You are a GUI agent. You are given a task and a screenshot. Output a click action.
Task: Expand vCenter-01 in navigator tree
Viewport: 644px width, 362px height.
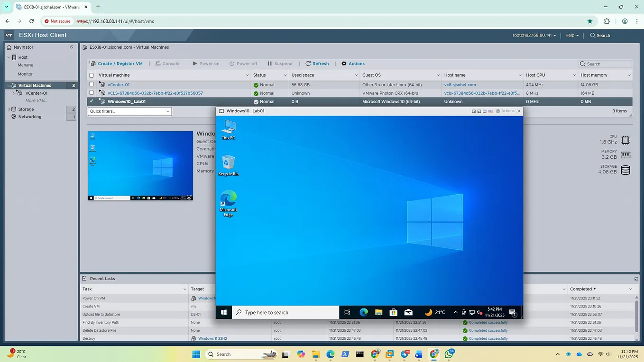click(x=14, y=93)
